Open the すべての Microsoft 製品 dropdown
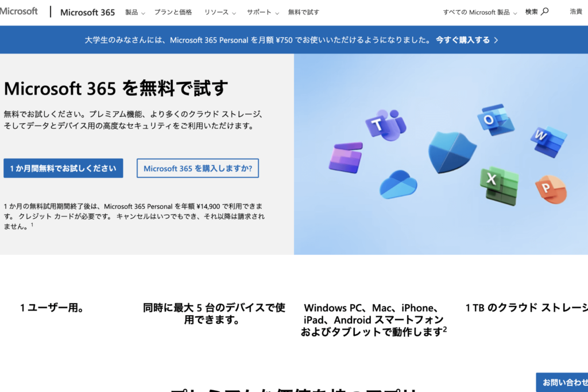The height and width of the screenshot is (392, 588). 479,12
